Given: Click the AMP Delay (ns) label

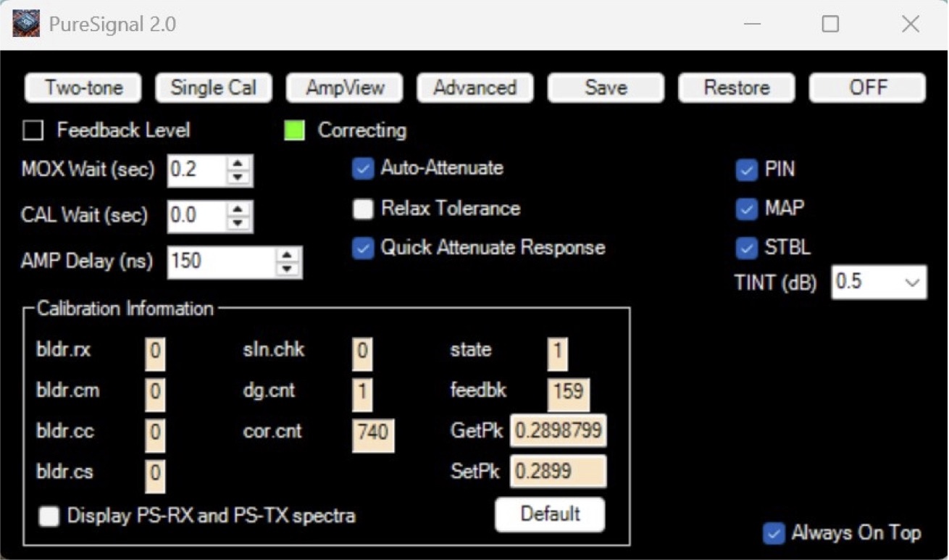Looking at the screenshot, I should tap(87, 262).
